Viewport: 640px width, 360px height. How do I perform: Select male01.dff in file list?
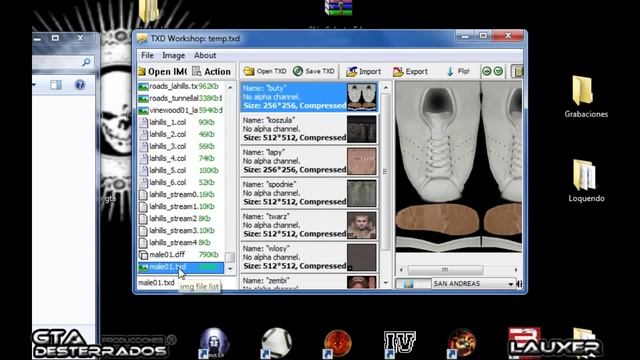(x=180, y=255)
